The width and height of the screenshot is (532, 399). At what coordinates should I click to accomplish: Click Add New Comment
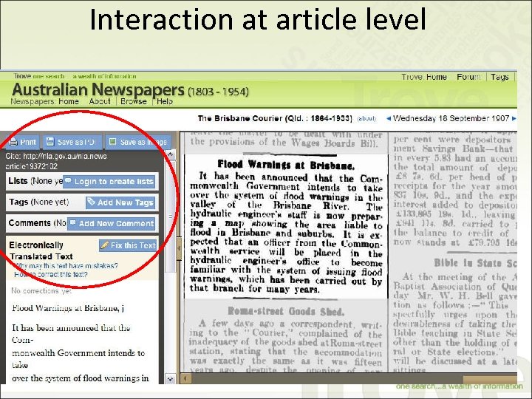pos(112,224)
